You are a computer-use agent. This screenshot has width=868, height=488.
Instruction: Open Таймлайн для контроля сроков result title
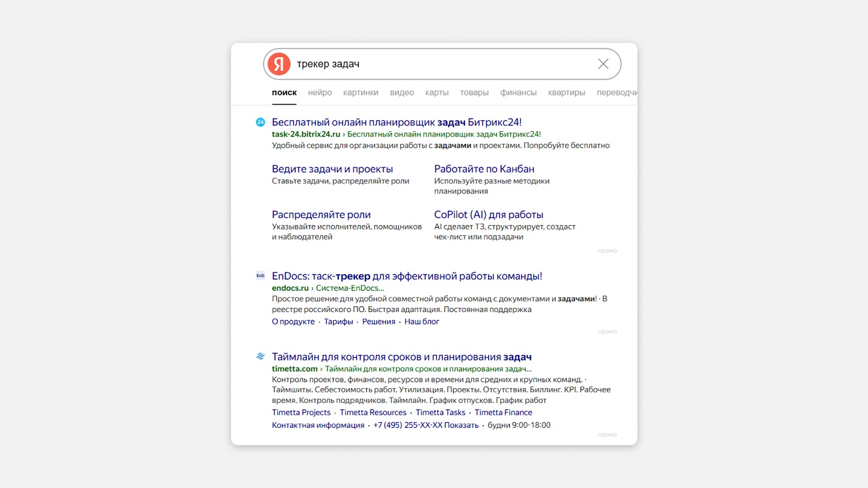401,357
